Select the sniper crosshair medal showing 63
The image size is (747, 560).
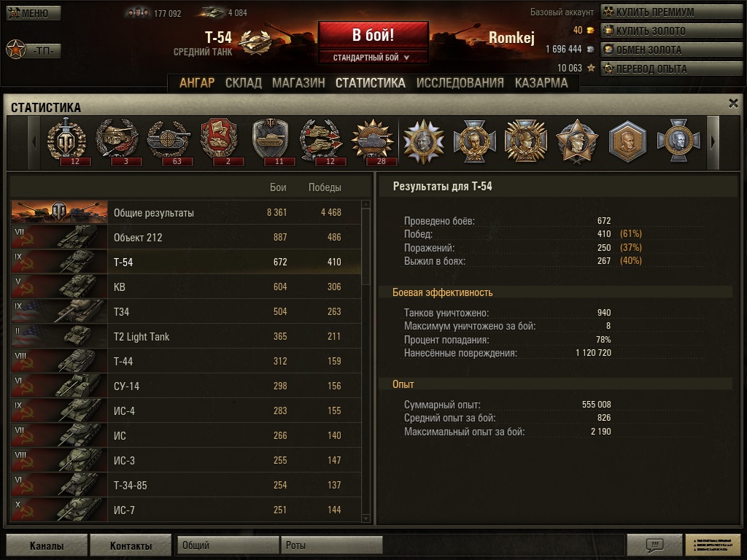[x=169, y=142]
